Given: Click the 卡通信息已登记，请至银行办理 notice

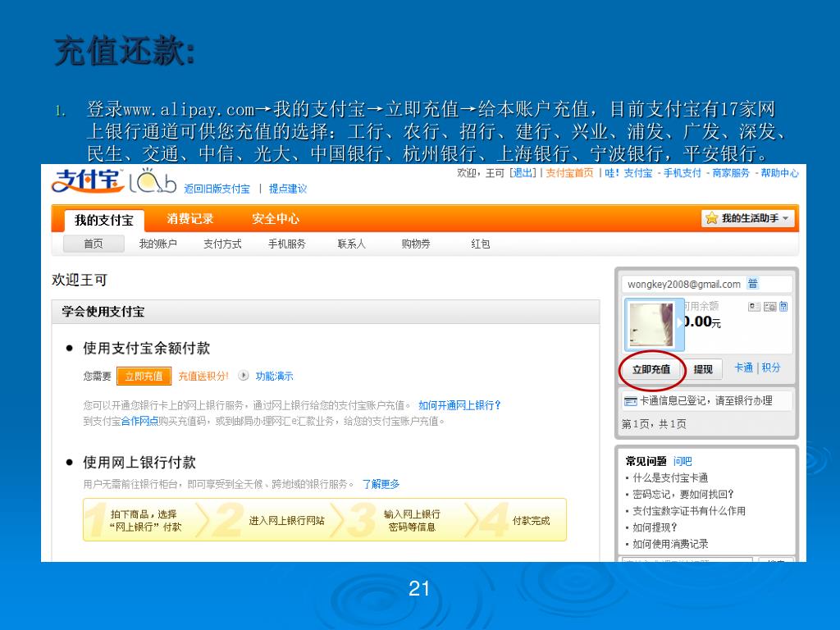Looking at the screenshot, I should (706, 400).
